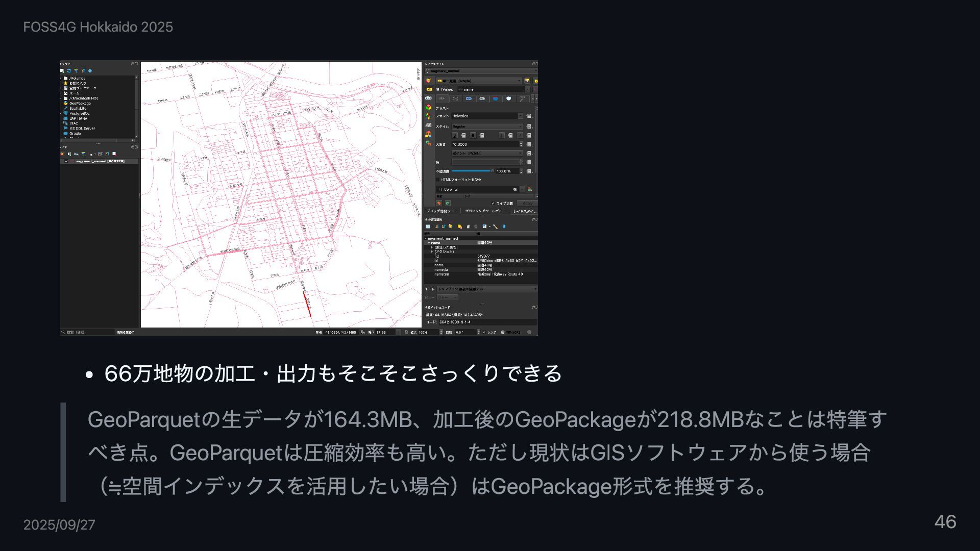Image resolution: width=980 pixels, height=551 pixels.
Task: Open GeoPackage entry in the browser tree
Action: pyautogui.click(x=80, y=103)
